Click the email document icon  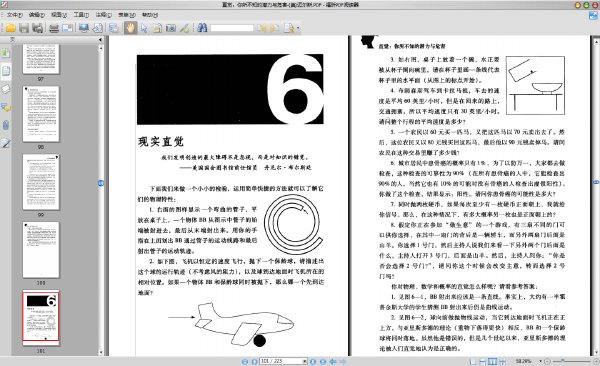tap(67, 28)
